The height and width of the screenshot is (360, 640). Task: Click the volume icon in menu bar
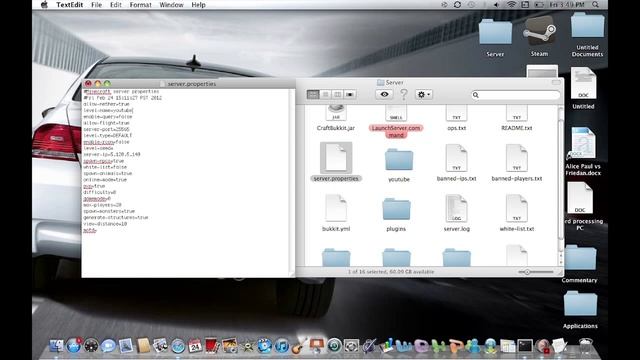[496, 5]
